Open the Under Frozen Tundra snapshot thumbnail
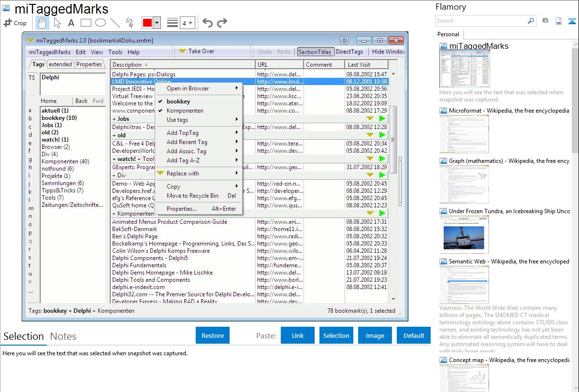This screenshot has height=392, width=579. click(x=464, y=234)
